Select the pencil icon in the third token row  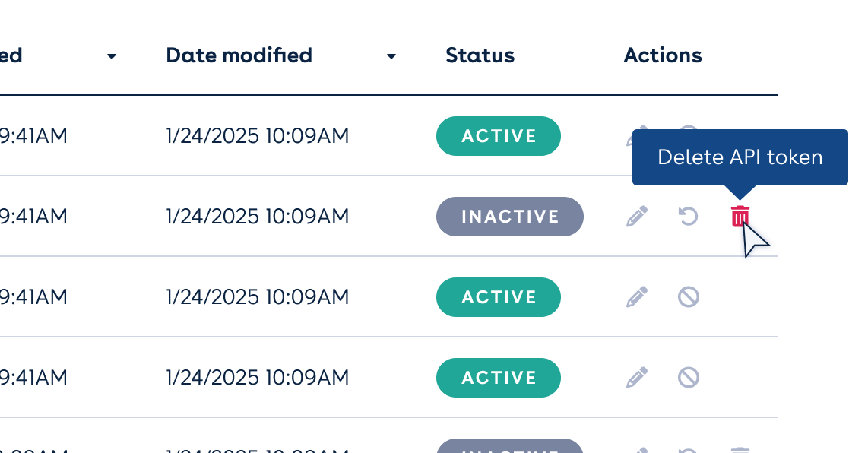tap(637, 296)
